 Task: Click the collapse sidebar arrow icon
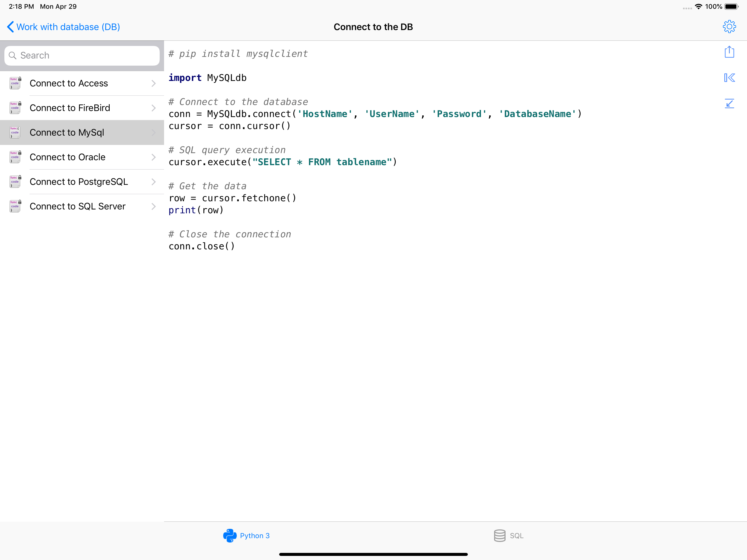click(729, 78)
